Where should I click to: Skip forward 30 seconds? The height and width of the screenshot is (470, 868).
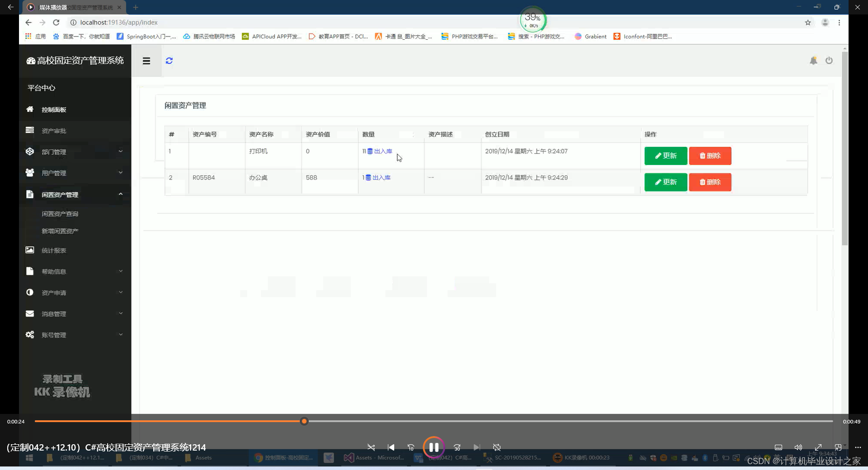pos(457,447)
